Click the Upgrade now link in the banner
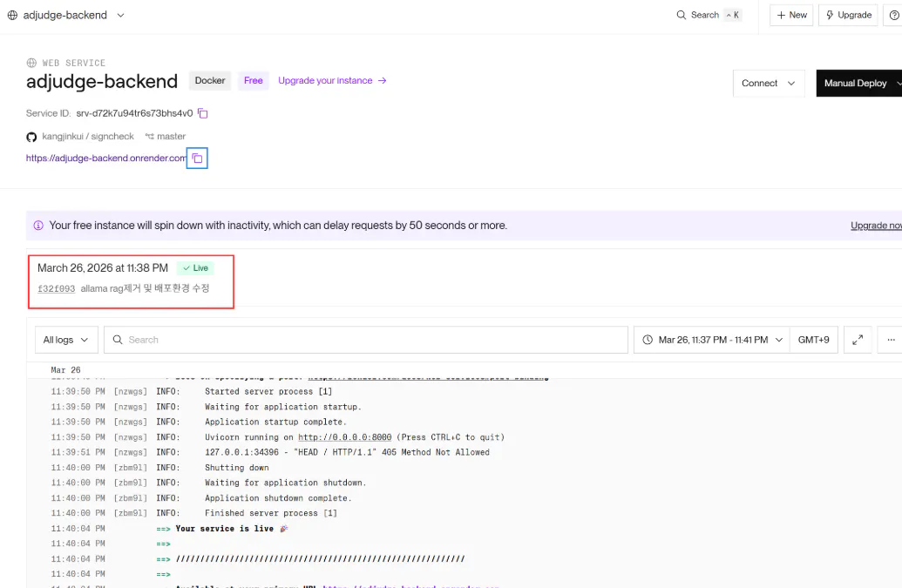 [876, 226]
